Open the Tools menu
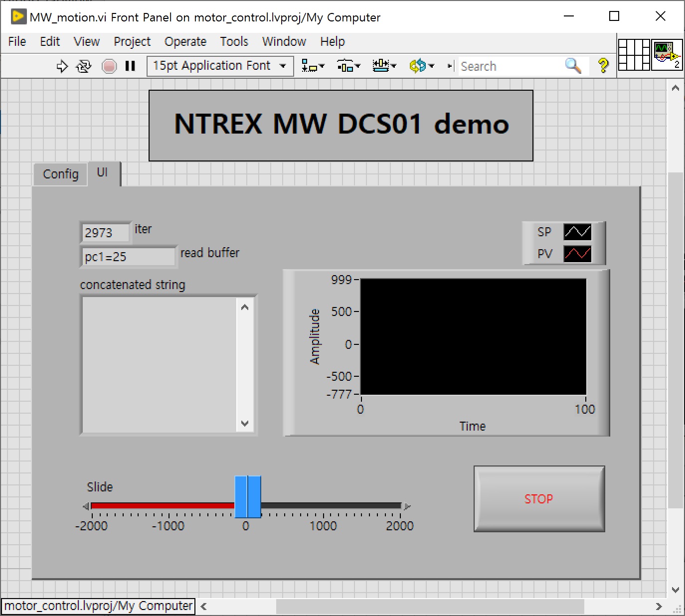This screenshot has height=616, width=685. tap(234, 42)
